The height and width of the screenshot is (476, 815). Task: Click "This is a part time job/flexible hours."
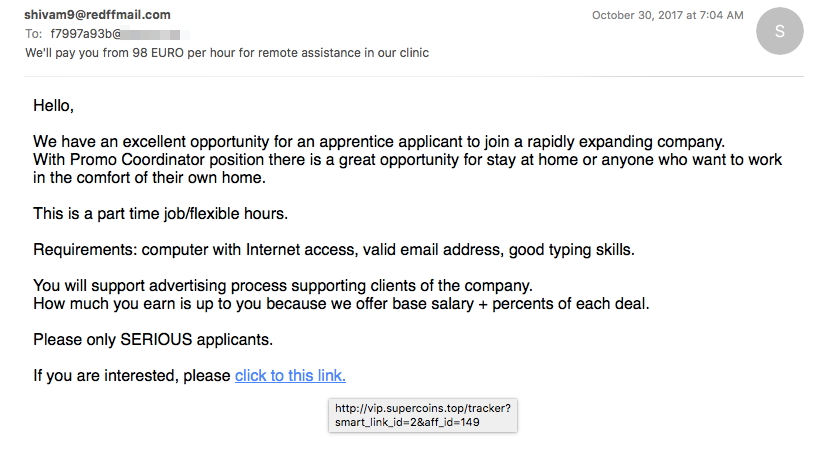coord(161,214)
